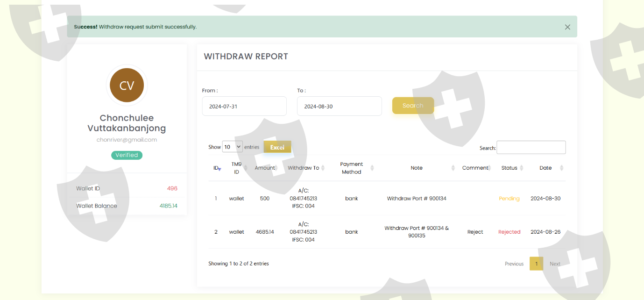Image resolution: width=644 pixels, height=300 pixels.
Task: Click the CV profile avatar
Action: 127,86
